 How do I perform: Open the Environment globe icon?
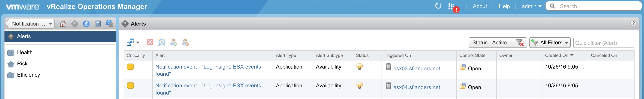pos(86,24)
